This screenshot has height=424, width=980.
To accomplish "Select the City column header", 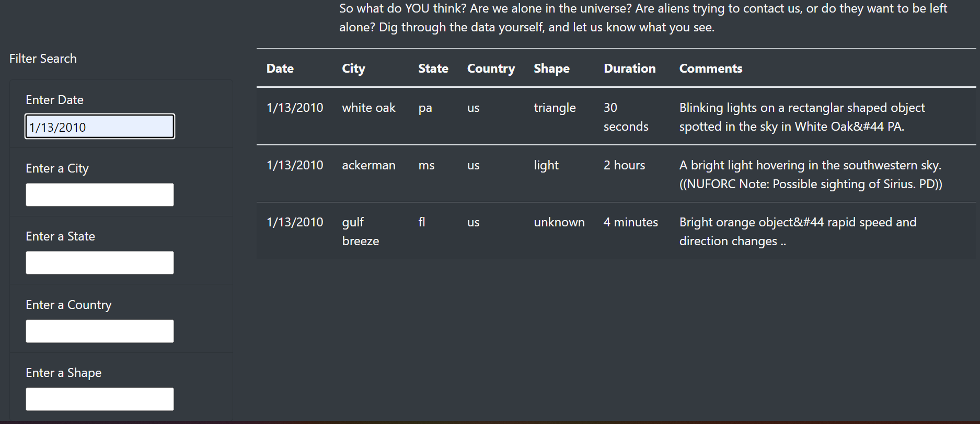I will point(353,68).
